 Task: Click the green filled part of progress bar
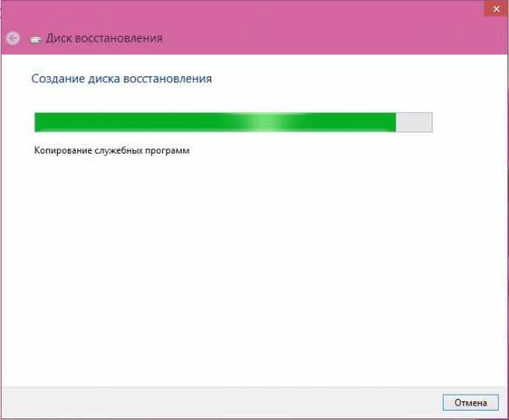click(x=215, y=122)
